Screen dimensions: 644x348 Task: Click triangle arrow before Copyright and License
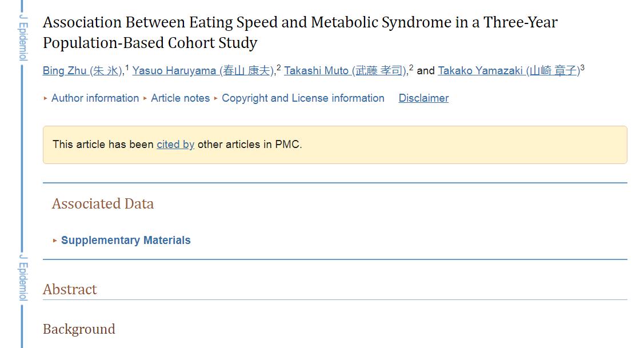(216, 98)
